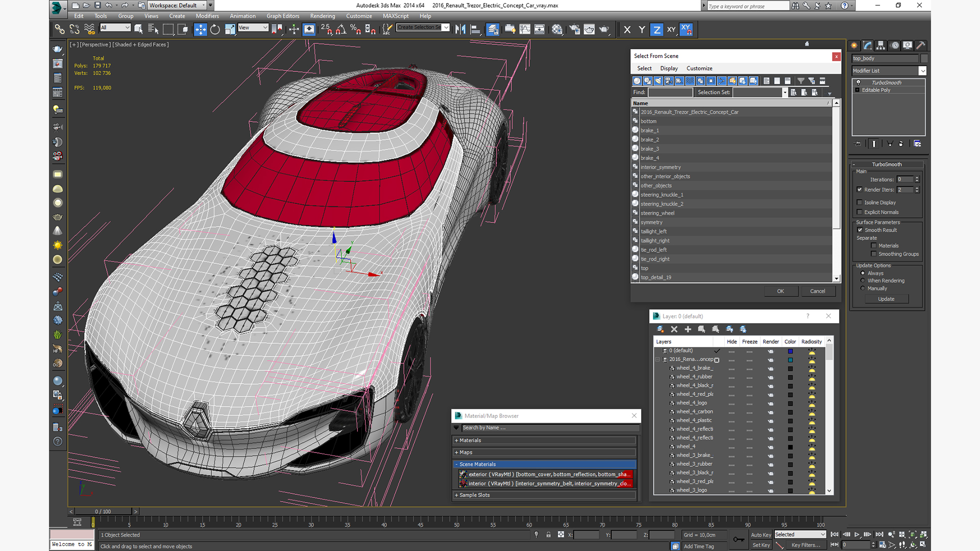Click Delete layer X icon in Layer dialog

[x=674, y=330]
